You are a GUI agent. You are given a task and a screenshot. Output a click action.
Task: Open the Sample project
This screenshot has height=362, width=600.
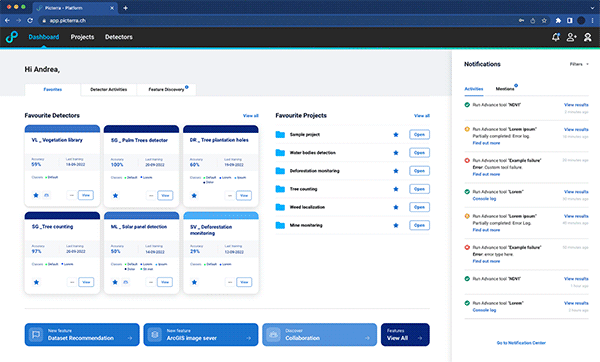419,135
